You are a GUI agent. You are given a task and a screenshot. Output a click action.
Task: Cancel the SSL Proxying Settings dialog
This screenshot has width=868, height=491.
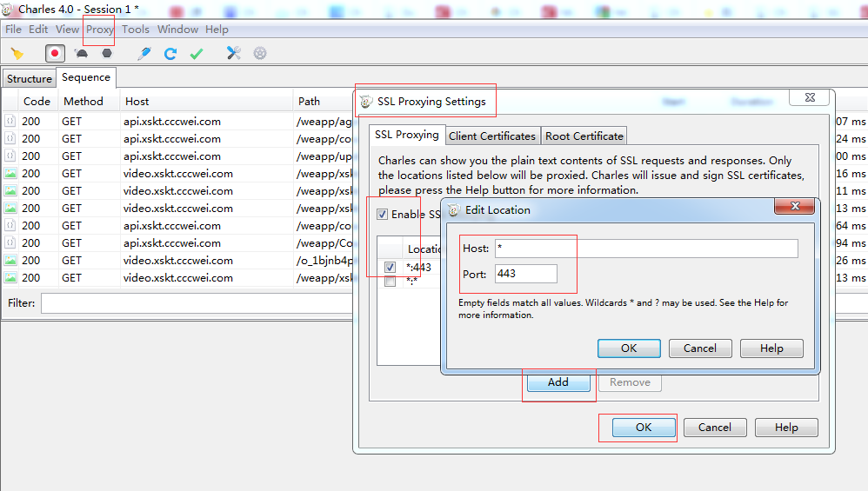point(715,428)
